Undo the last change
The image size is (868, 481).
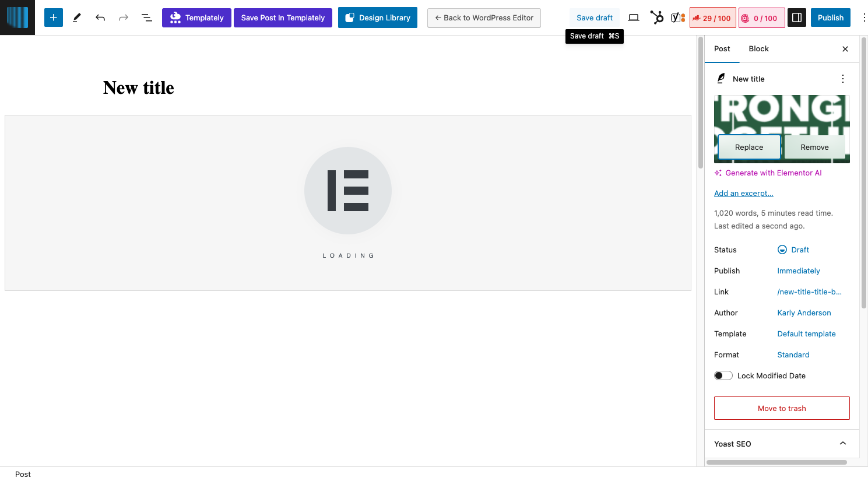(100, 17)
